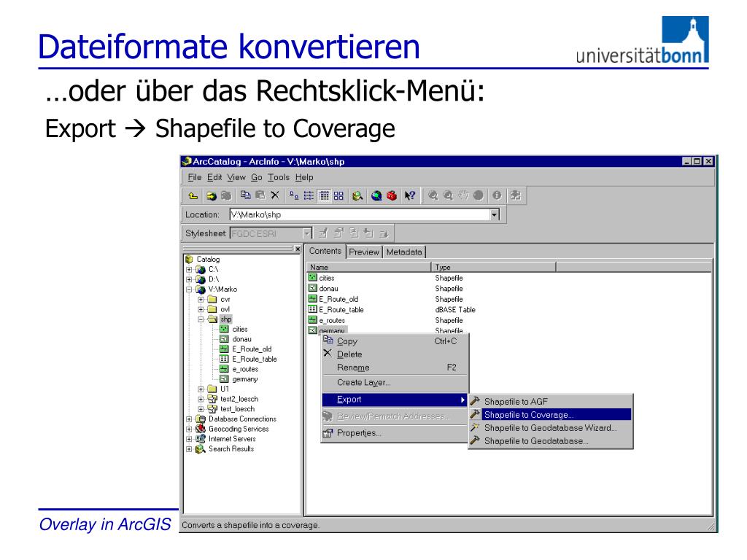747x560 pixels.
Task: Choose Shapefile to Coverage...
Action: [550, 415]
